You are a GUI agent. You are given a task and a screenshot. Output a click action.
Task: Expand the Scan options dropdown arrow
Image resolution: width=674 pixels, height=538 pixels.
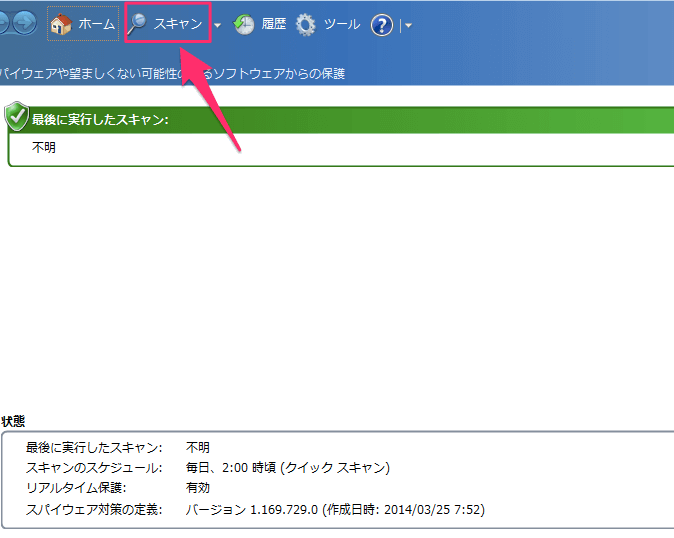coord(218,26)
